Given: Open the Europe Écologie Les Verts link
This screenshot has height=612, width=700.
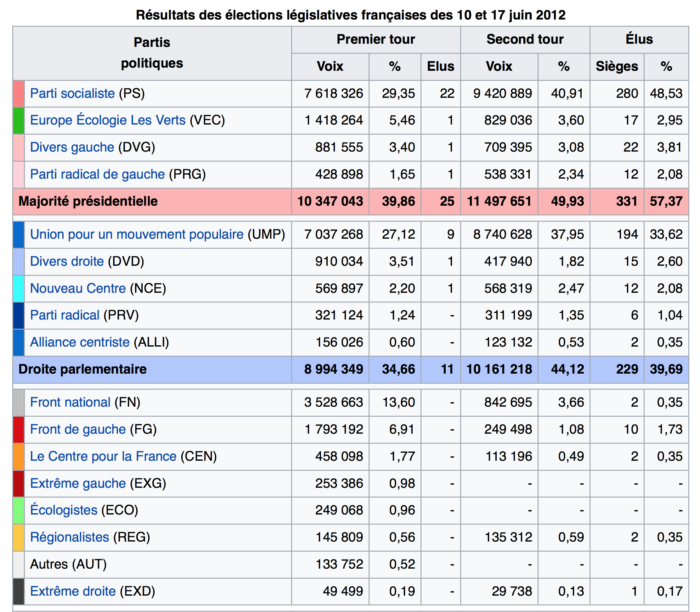Looking at the screenshot, I should coord(108,120).
